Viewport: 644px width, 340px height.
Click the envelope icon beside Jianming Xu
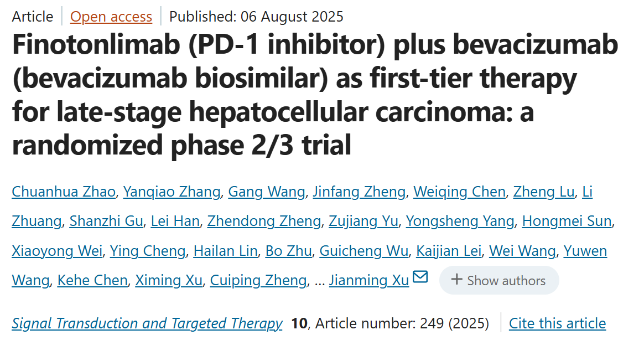coord(420,277)
